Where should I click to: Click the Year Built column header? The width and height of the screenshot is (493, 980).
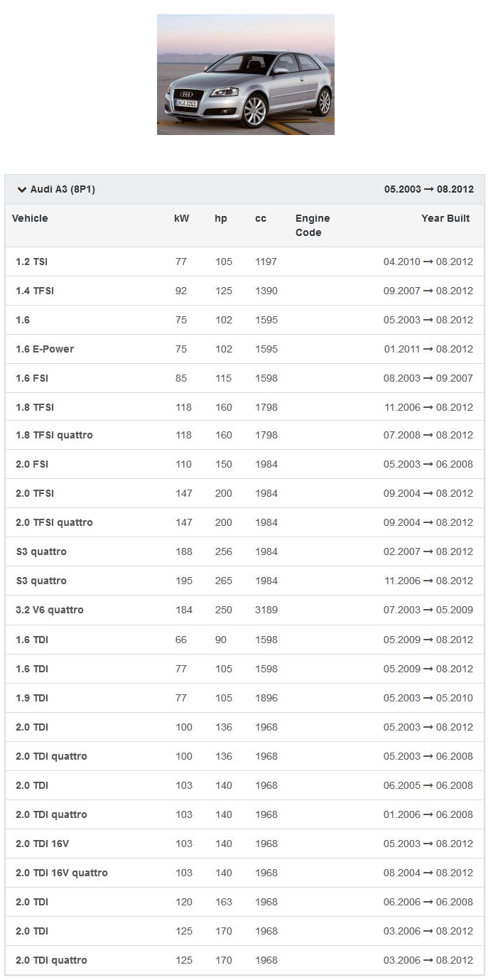[x=445, y=218]
